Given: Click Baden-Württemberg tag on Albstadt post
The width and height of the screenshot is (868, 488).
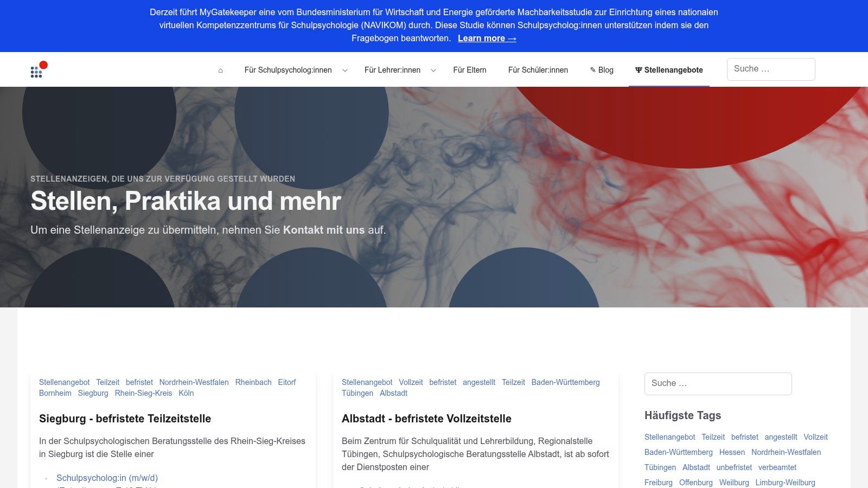Looking at the screenshot, I should [x=565, y=382].
